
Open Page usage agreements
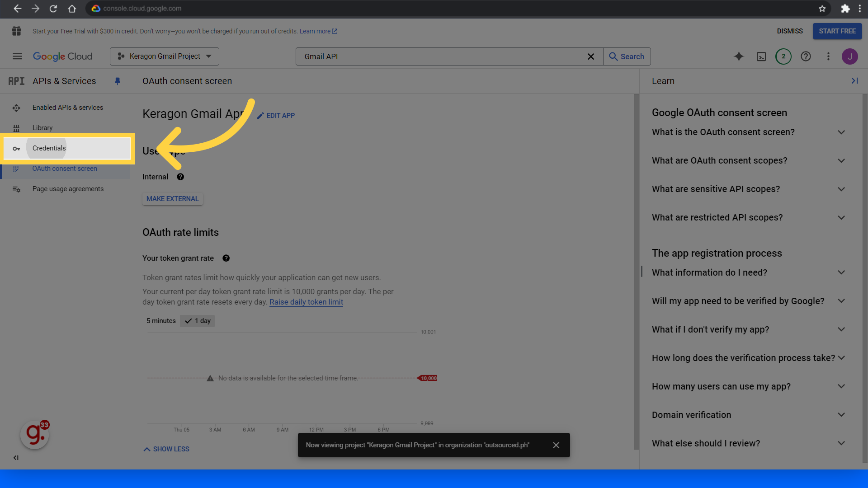click(x=65, y=189)
